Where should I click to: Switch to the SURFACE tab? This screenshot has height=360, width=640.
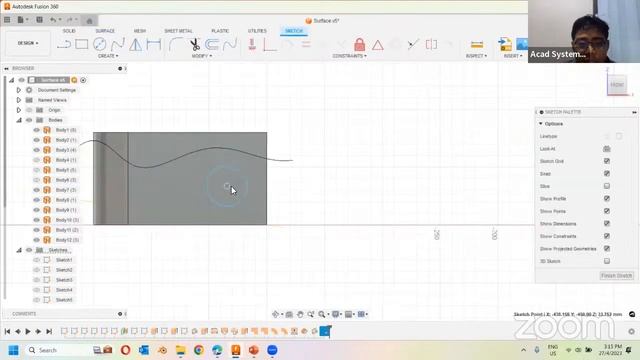point(105,31)
